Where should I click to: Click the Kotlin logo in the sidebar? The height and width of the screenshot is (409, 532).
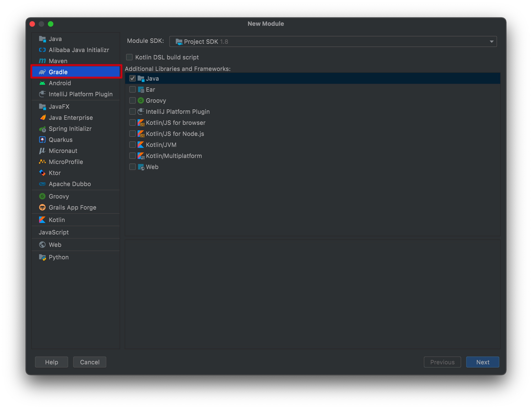tap(42, 220)
